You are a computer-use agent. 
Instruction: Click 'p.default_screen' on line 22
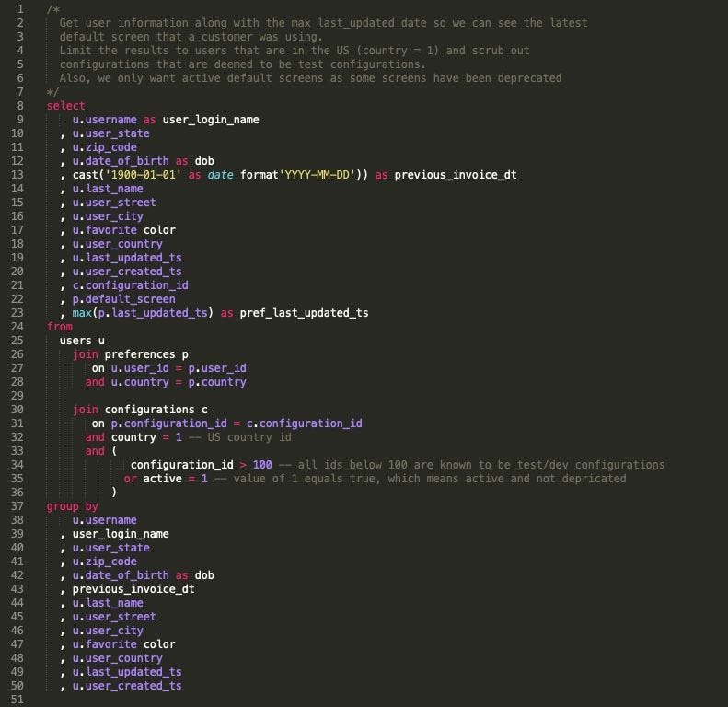[124, 299]
